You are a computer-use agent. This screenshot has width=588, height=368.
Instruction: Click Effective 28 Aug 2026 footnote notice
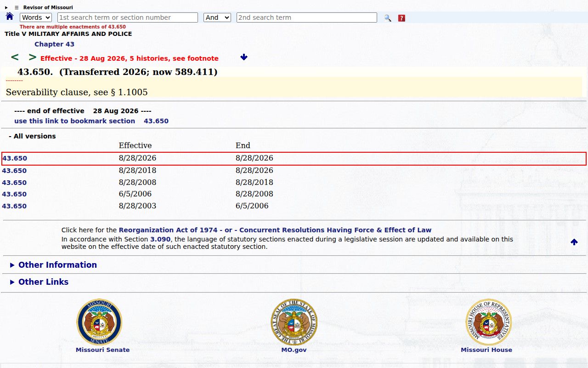[130, 58]
